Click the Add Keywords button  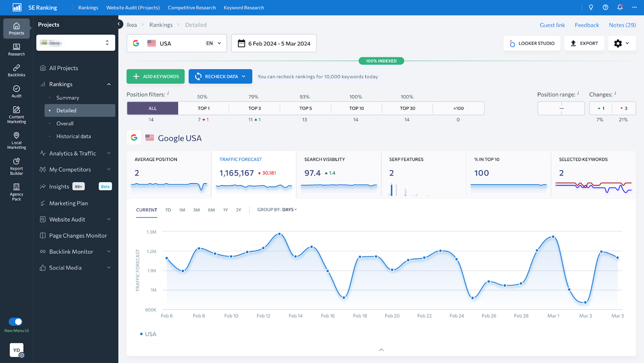point(156,76)
